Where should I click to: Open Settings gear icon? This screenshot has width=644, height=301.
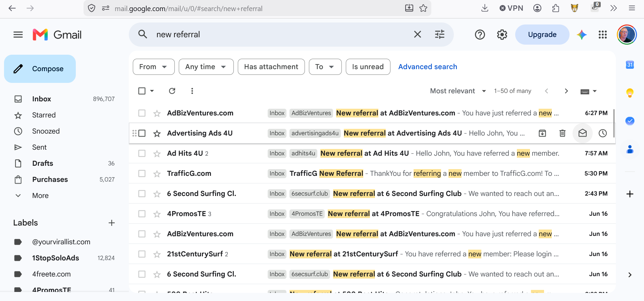[502, 35]
